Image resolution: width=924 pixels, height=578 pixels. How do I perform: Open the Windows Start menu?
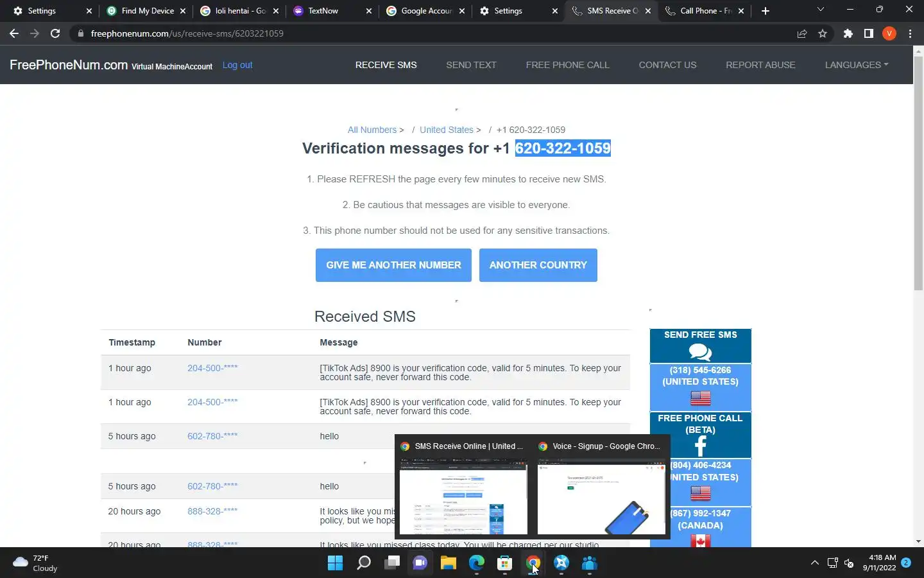coord(335,563)
